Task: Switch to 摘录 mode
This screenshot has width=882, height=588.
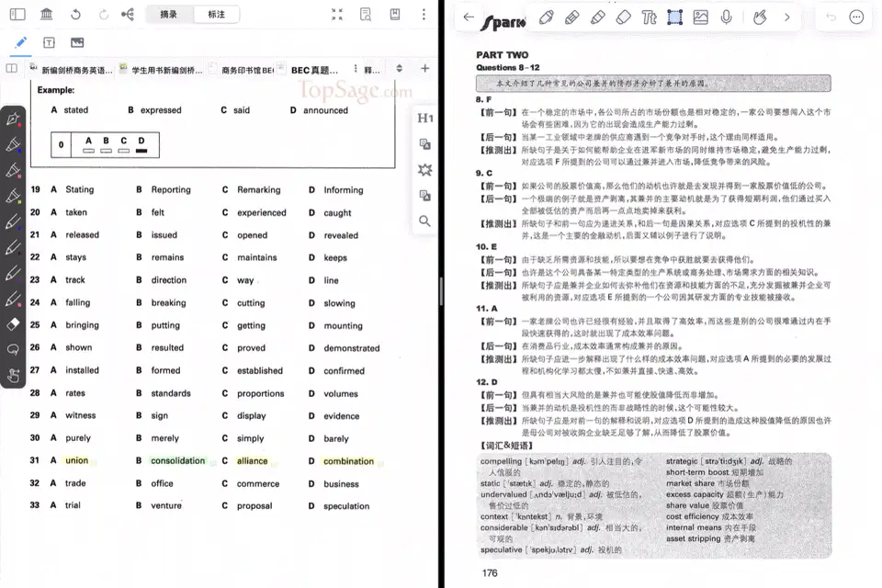Action: 168,14
